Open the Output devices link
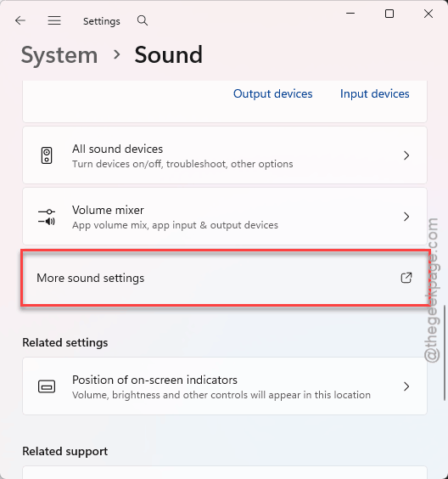448x479 pixels. [x=273, y=93]
